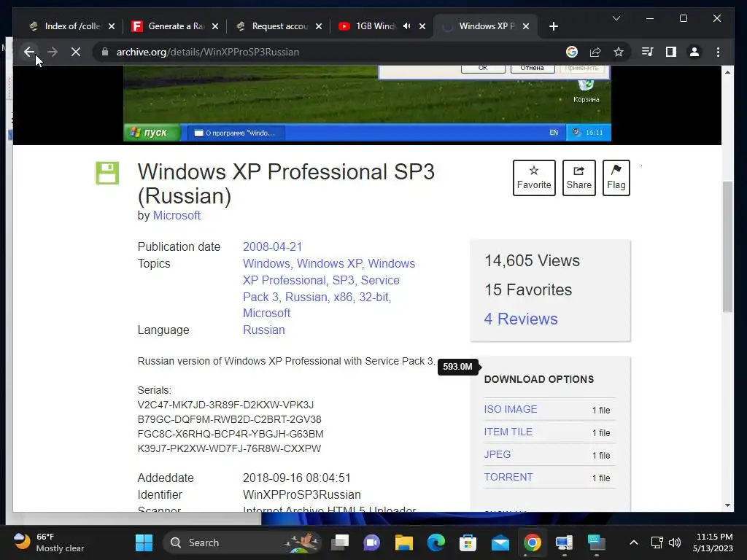Select serial V2C47-MK7JD-3R89F-D2KXW-VPK3J text
Screen dimensions: 747x560
pyautogui.click(x=225, y=405)
